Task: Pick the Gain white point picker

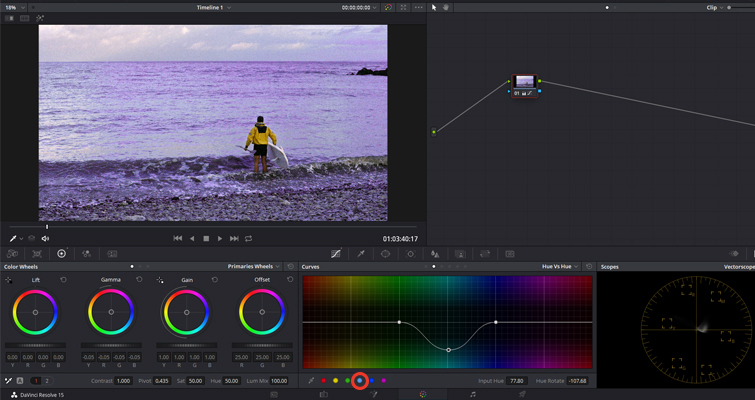Action: coord(160,280)
